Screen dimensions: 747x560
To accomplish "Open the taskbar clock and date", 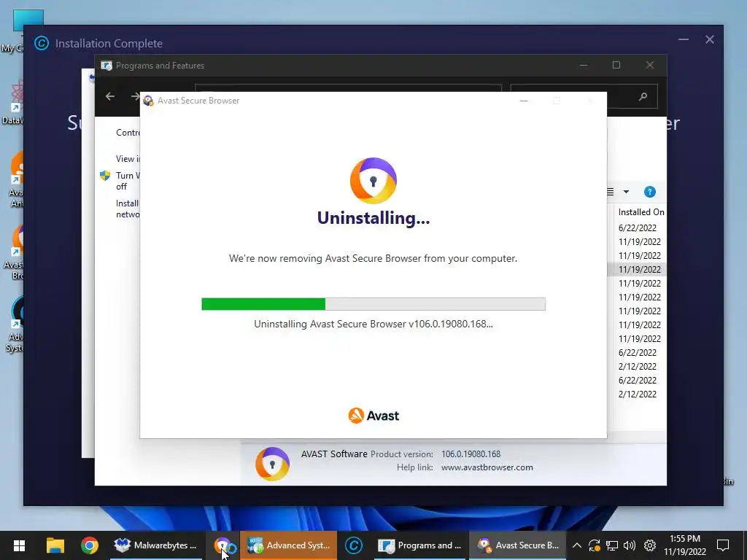I will tap(684, 545).
